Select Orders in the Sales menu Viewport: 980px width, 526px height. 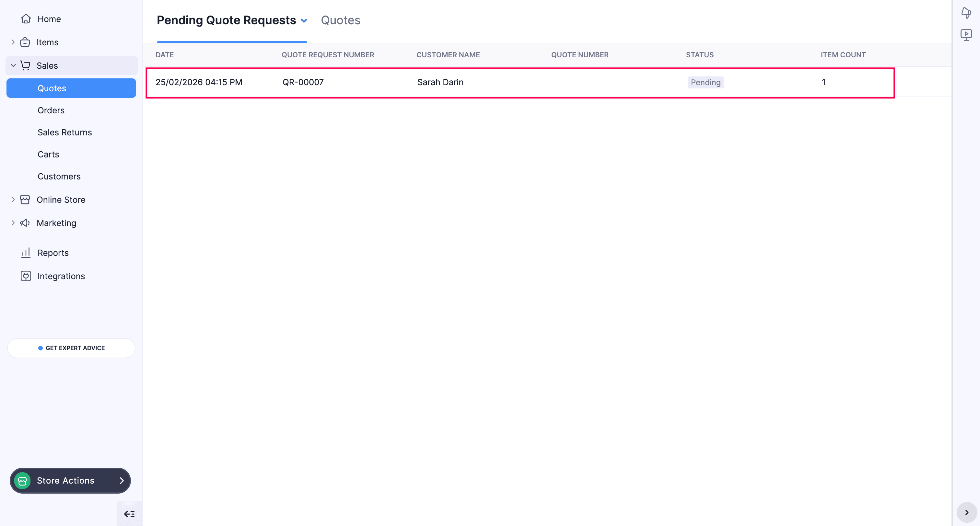point(51,110)
